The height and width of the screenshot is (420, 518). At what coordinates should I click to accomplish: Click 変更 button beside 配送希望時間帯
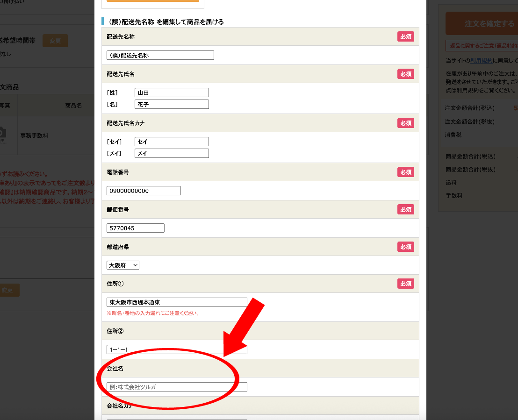[x=55, y=41]
